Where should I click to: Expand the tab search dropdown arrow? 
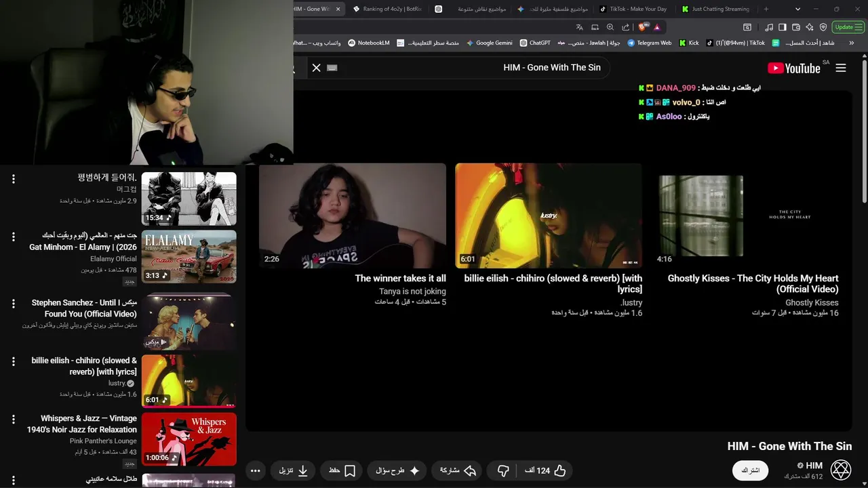point(797,9)
